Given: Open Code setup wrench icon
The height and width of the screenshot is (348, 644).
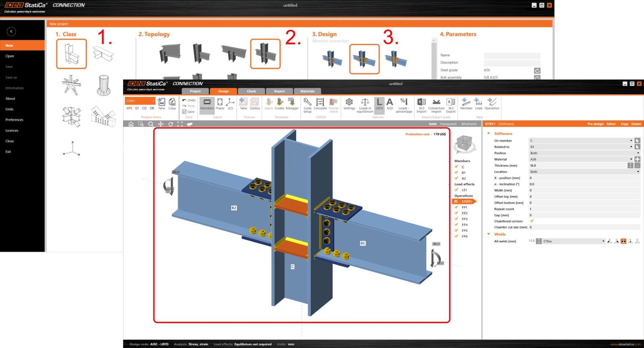Looking at the screenshot, I should pos(307,105).
